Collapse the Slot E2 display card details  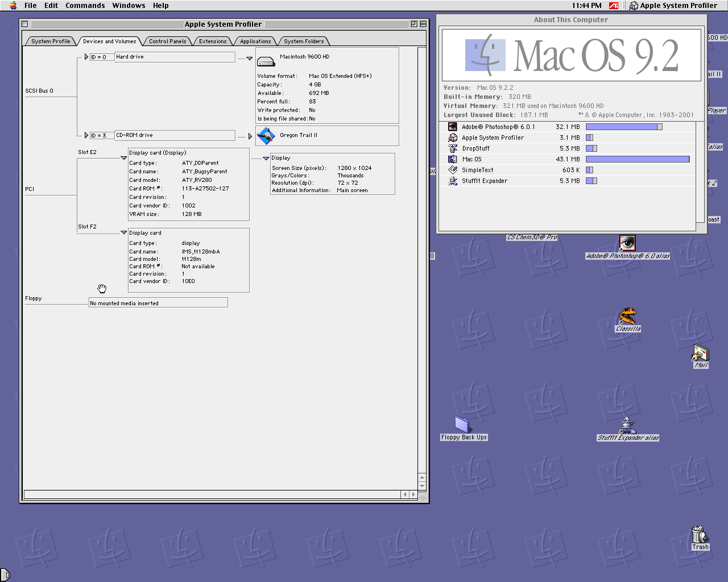tap(124, 158)
